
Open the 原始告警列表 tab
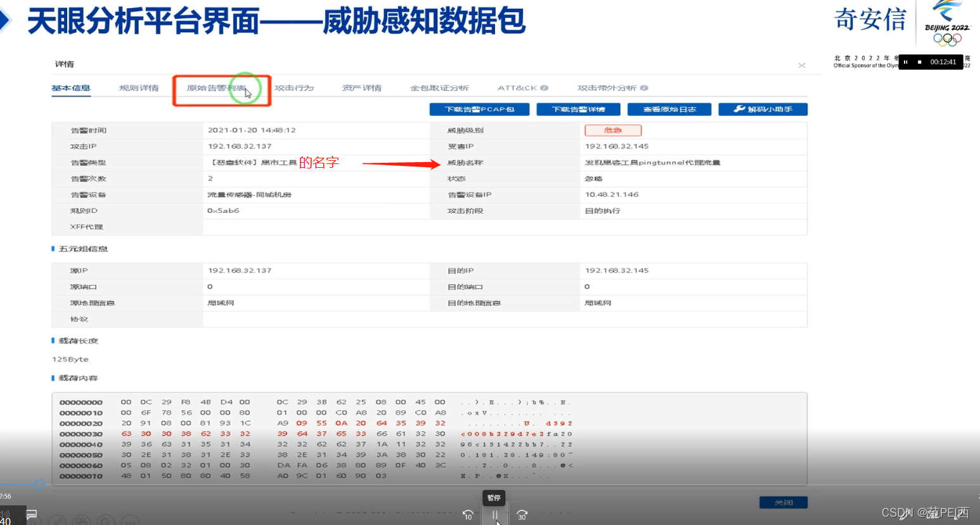pos(216,88)
